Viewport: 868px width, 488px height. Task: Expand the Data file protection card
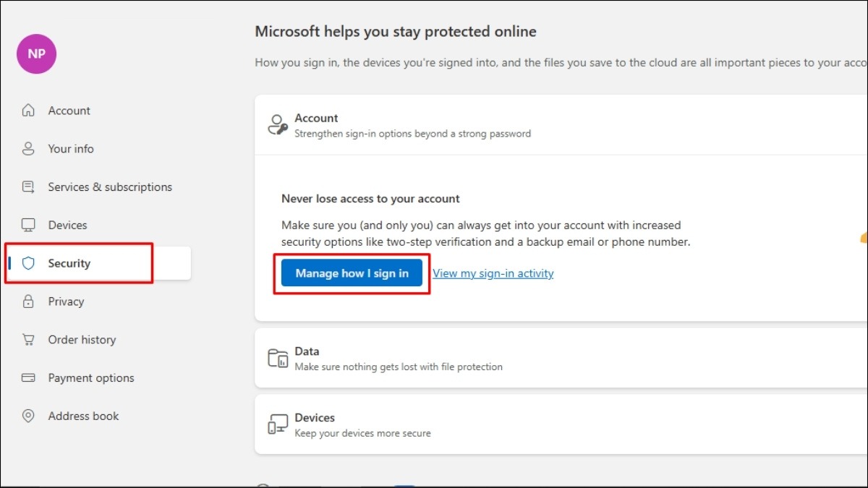561,359
